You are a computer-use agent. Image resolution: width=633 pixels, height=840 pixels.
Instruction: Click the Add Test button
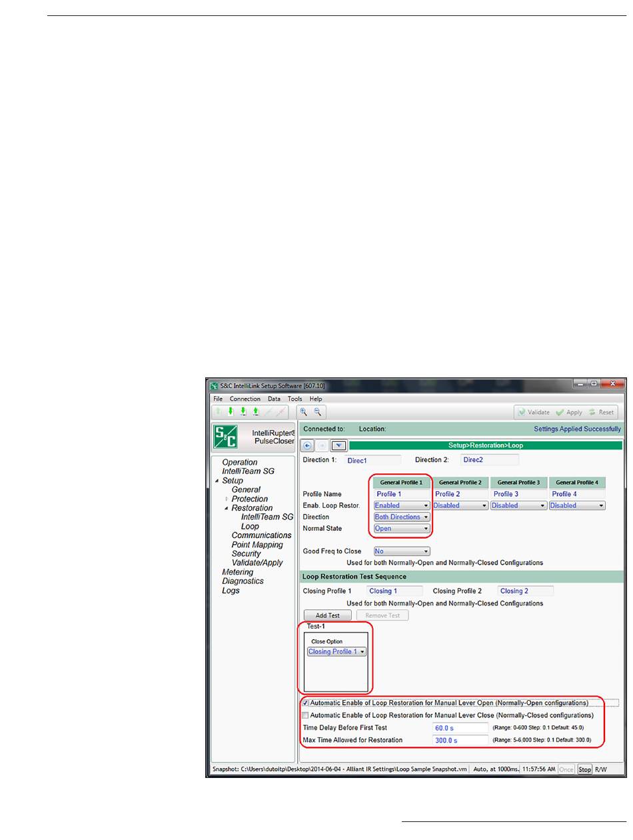327,615
